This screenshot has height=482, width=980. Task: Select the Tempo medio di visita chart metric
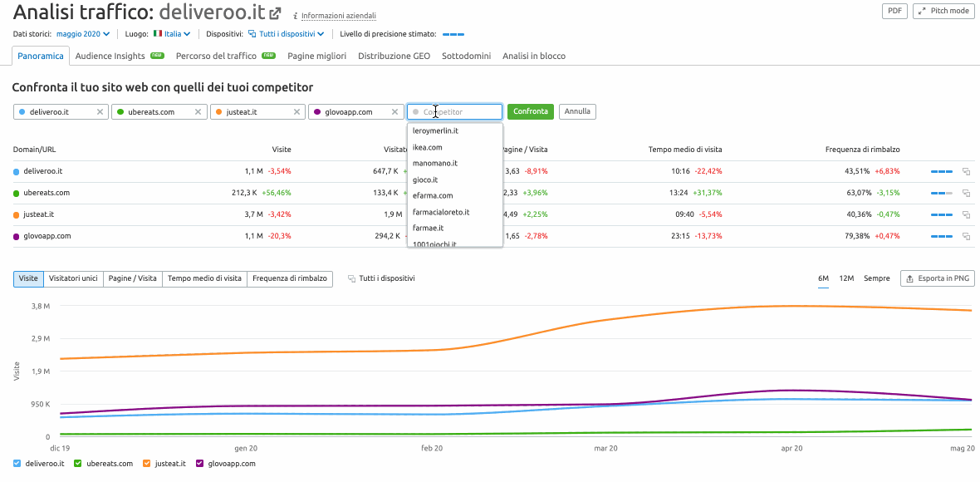tap(205, 279)
